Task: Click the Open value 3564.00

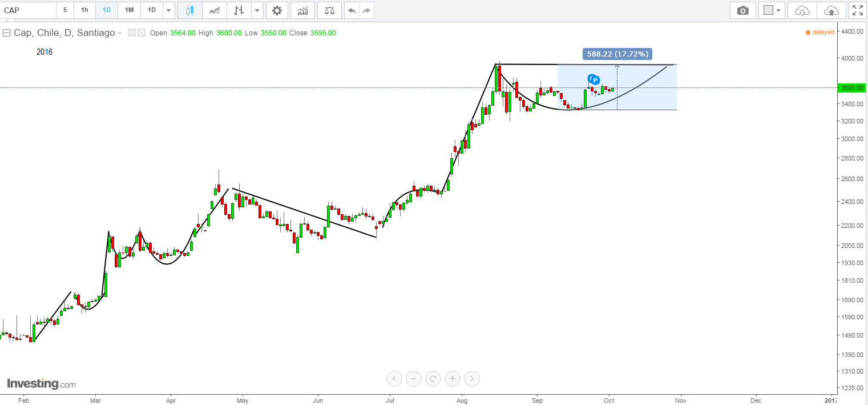Action: click(x=183, y=33)
